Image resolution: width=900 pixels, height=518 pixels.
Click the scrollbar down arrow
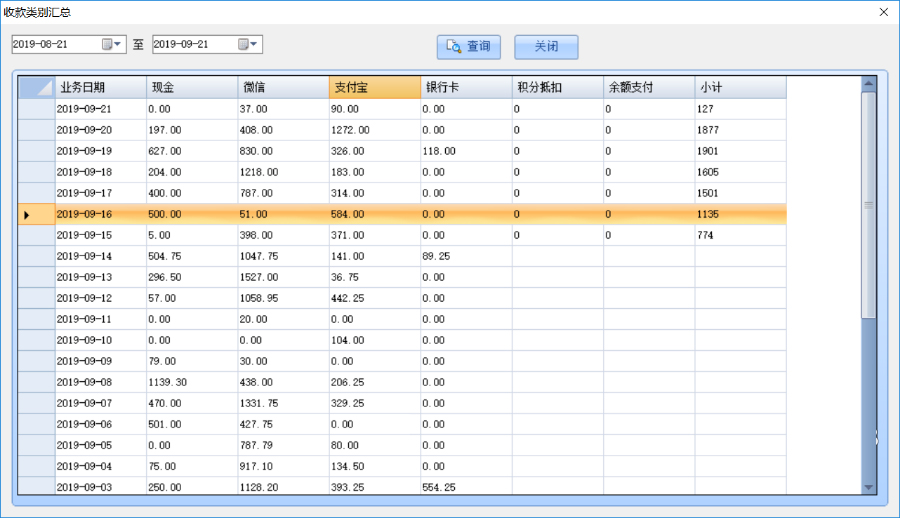[868, 487]
